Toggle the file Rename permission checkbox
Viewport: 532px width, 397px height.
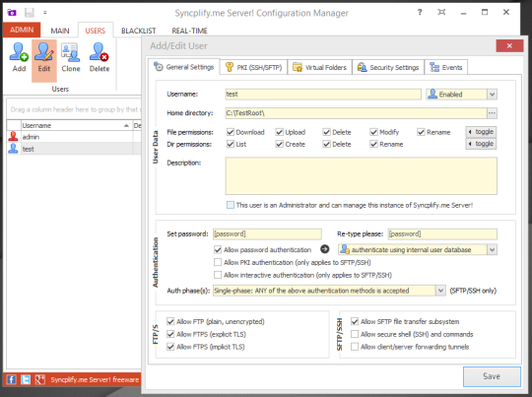pyautogui.click(x=421, y=132)
